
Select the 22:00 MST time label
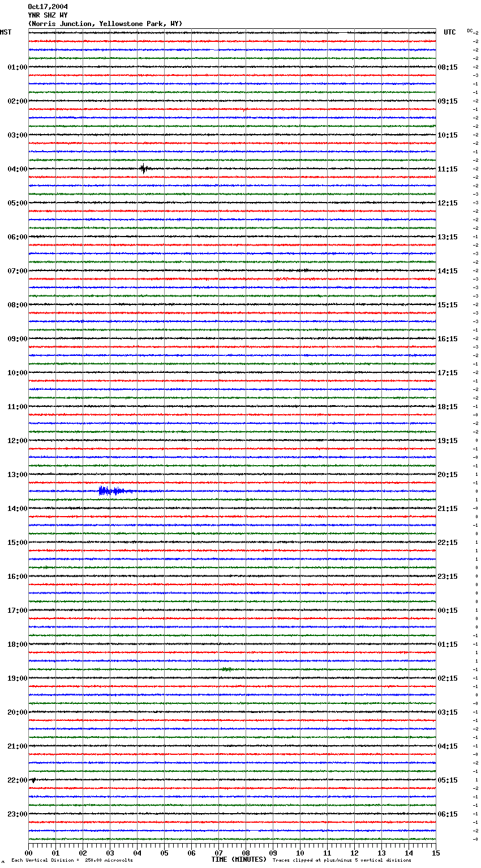[18, 780]
